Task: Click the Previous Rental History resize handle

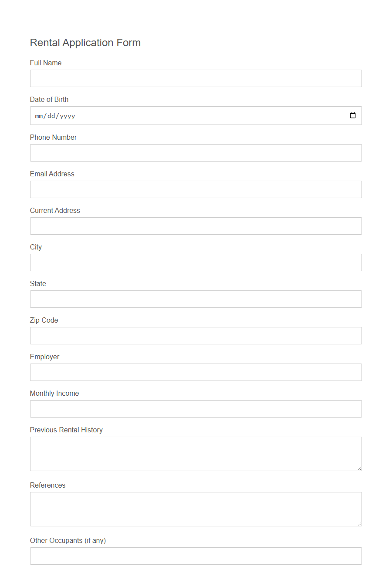Action: click(x=359, y=468)
